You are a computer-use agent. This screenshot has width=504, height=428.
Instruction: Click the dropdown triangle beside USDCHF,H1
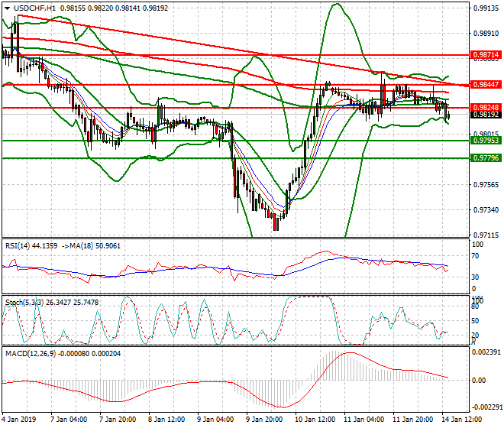point(7,8)
